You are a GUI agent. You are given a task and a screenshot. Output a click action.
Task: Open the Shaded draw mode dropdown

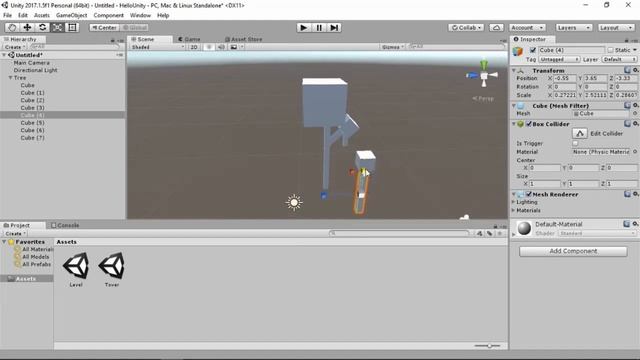coord(157,47)
